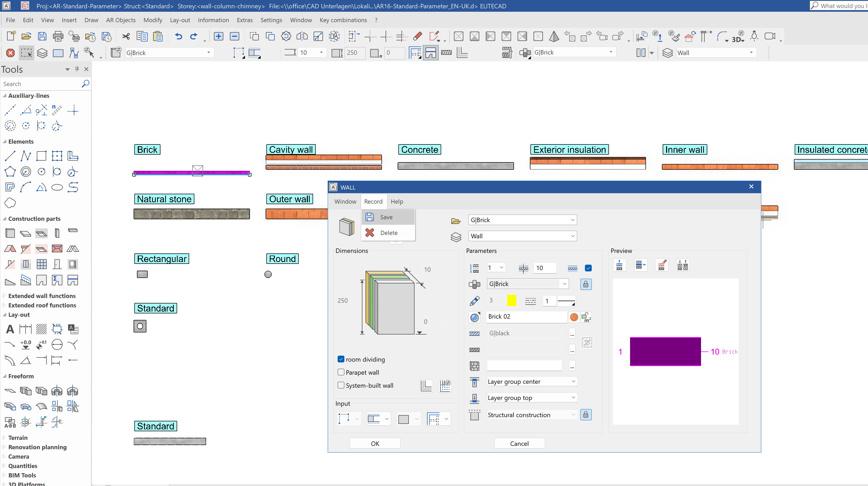Viewport: 868px width, 486px height.
Task: Enable the System-built wall checkbox
Action: coord(340,385)
